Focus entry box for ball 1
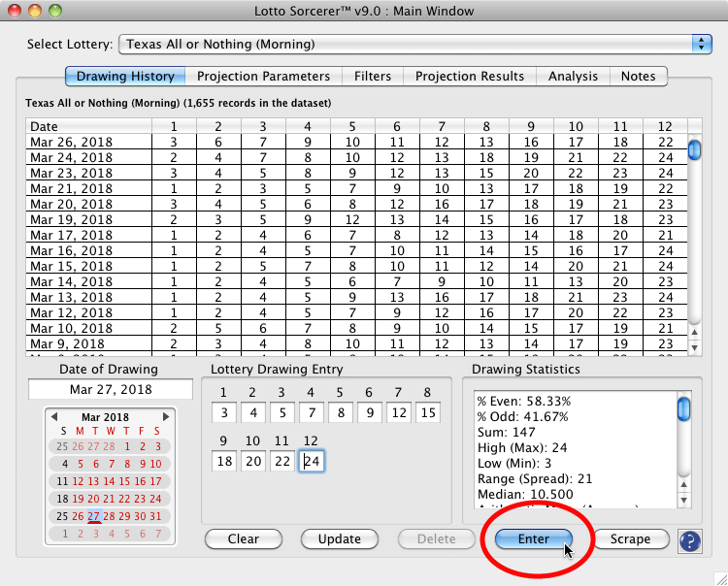 pyautogui.click(x=224, y=412)
